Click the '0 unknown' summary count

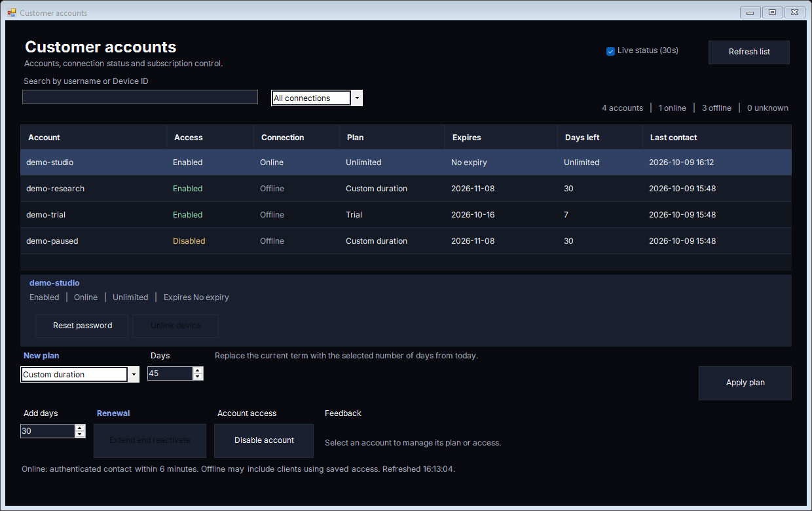[767, 108]
